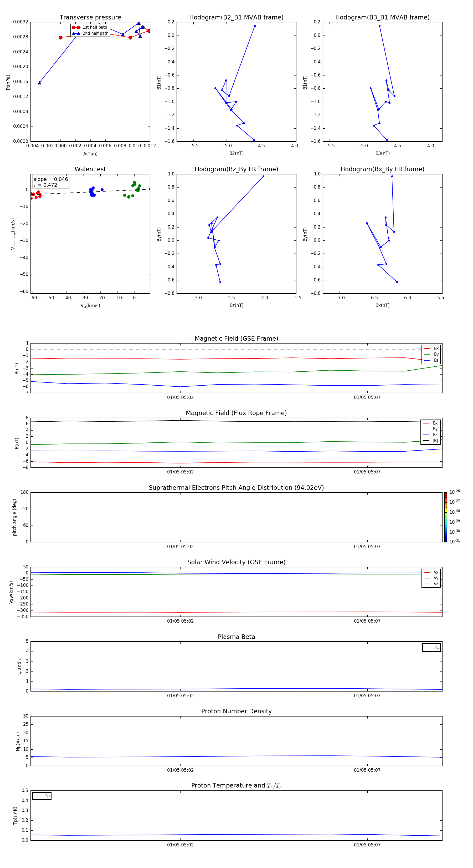
Task: Select the '2nd half path' legend entry
Action: (90, 33)
